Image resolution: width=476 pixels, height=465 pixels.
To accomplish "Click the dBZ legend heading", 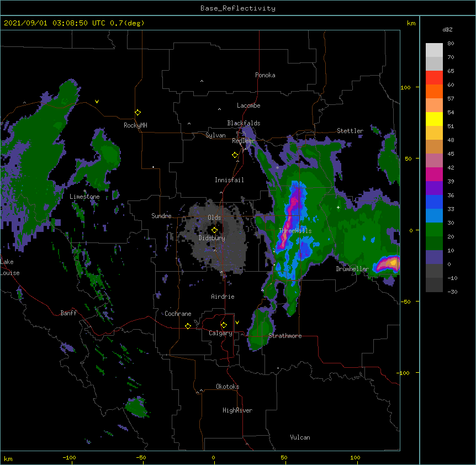I will [x=447, y=29].
